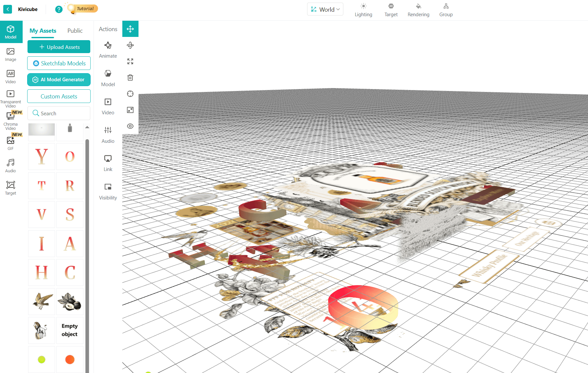588x373 pixels.
Task: Switch to the My Assets tab
Action: coord(43,31)
